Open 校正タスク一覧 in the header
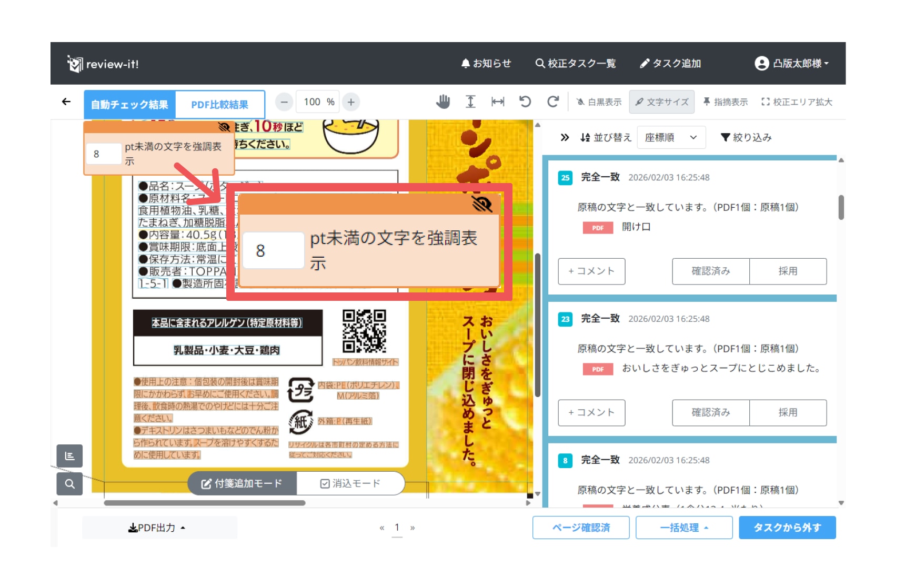The height and width of the screenshot is (588, 905). [x=576, y=64]
